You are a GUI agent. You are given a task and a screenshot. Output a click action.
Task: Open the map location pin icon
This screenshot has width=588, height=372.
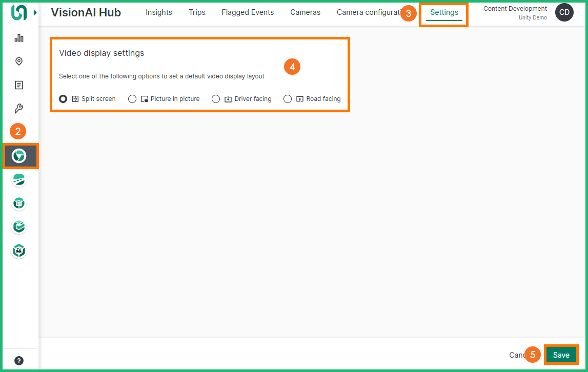point(19,61)
